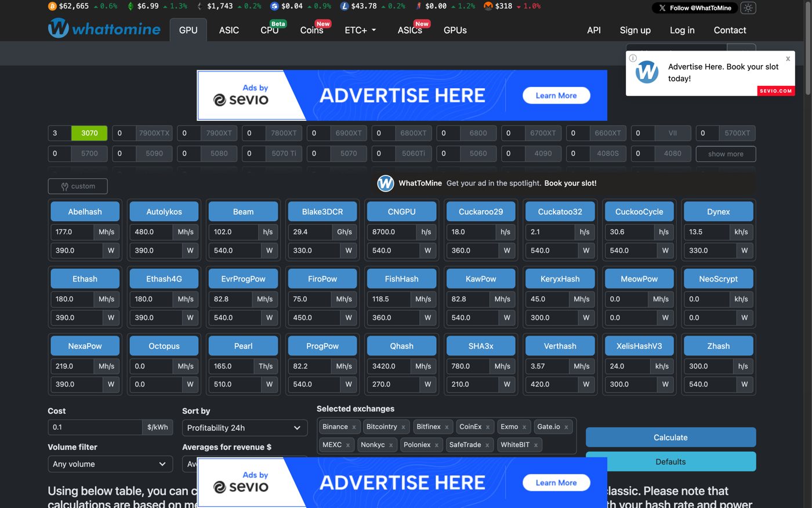Click the custom button
The width and height of the screenshot is (812, 508).
[78, 186]
